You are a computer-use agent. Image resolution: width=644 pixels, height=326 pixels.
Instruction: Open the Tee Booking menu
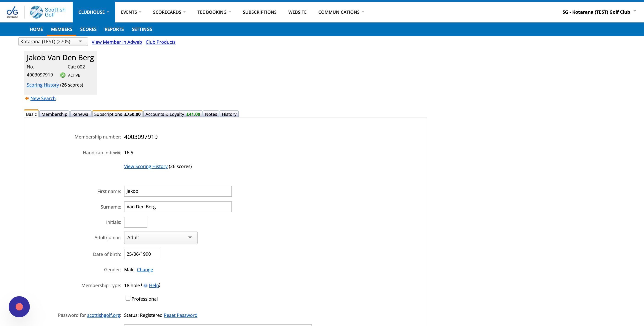[214, 12]
